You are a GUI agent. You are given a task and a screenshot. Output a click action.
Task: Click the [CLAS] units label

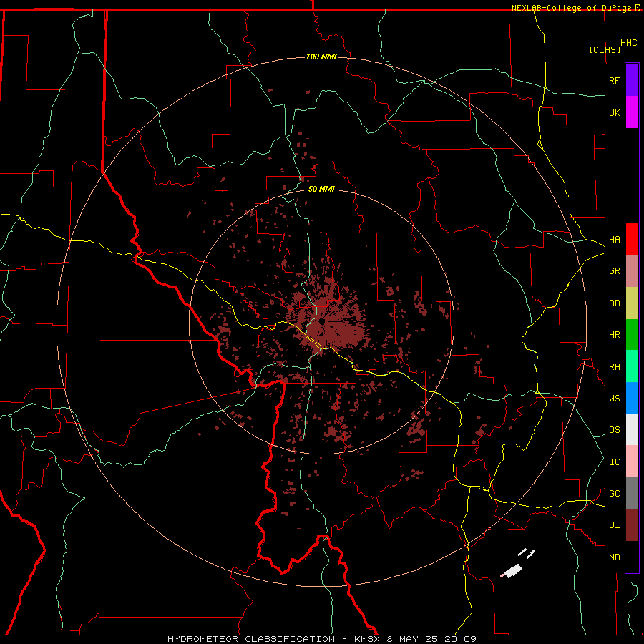tap(605, 49)
